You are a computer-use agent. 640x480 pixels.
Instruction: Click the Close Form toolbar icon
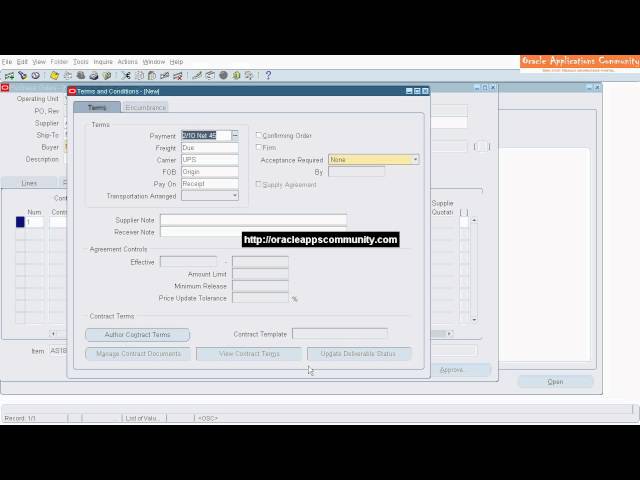[x=107, y=76]
